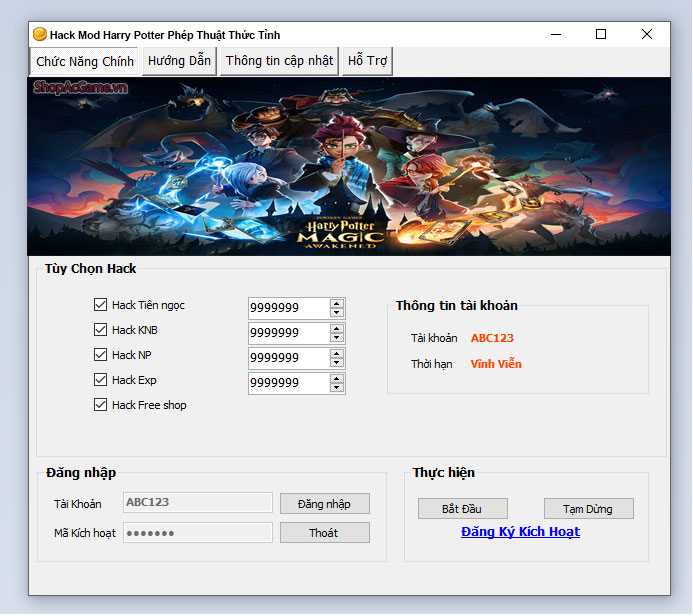Open the Thông tin cập nhật tab
The height and width of the screenshot is (616, 693).
coord(279,61)
